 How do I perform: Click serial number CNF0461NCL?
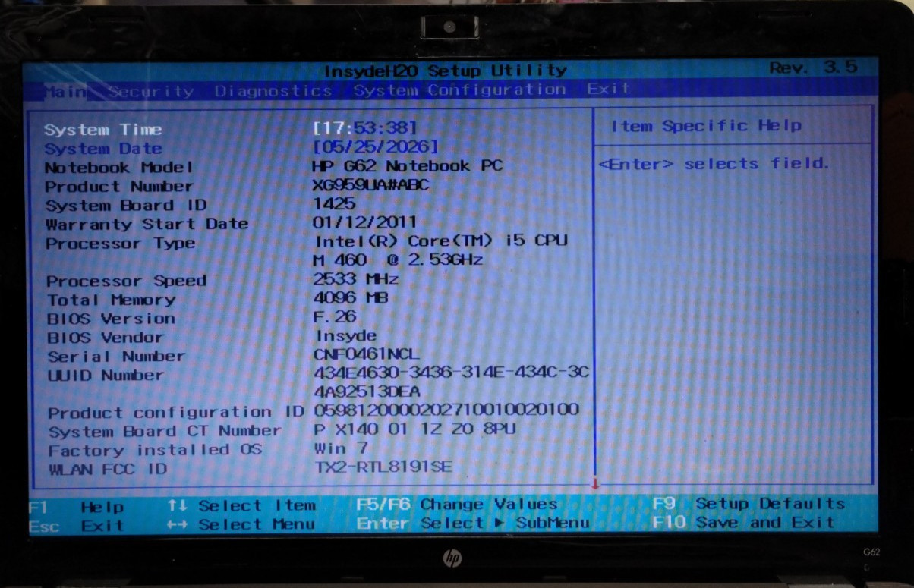coord(367,354)
